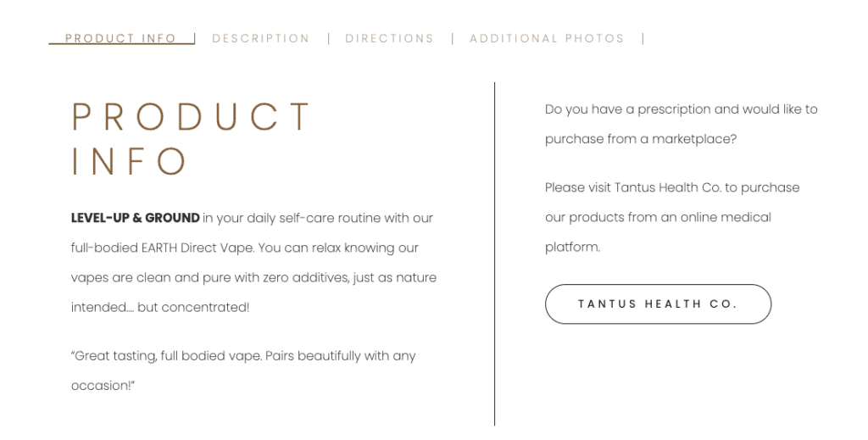Click the word 'occasion!' ending the quote

coord(103,386)
